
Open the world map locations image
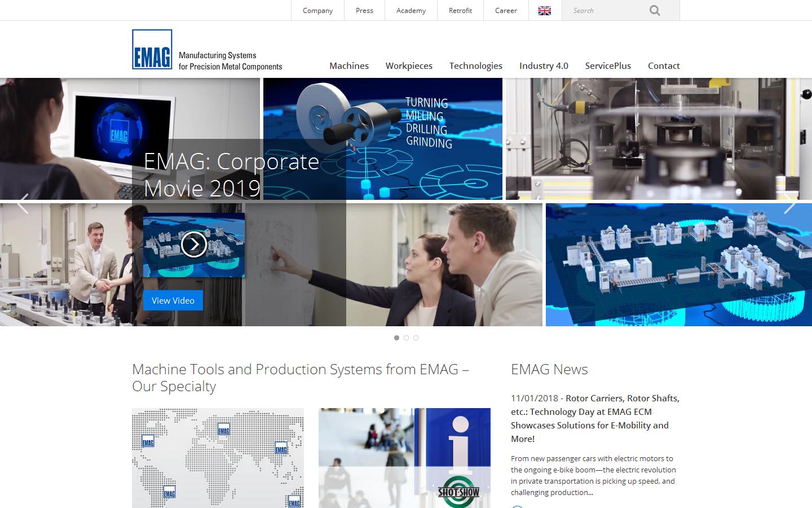tap(218, 458)
